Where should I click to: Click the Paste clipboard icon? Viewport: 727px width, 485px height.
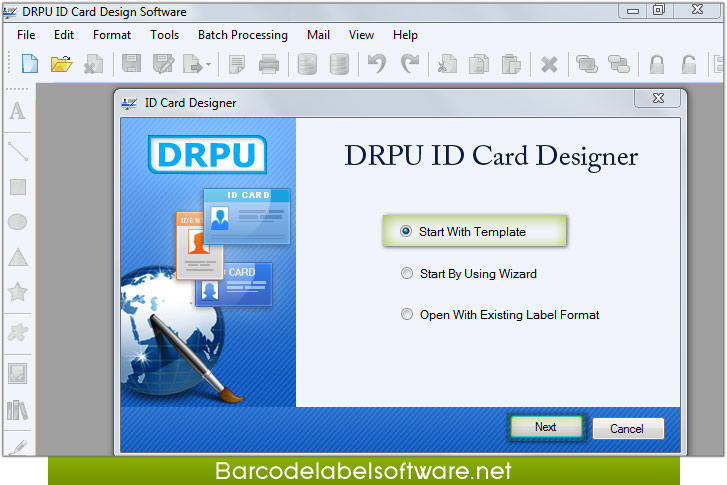511,64
